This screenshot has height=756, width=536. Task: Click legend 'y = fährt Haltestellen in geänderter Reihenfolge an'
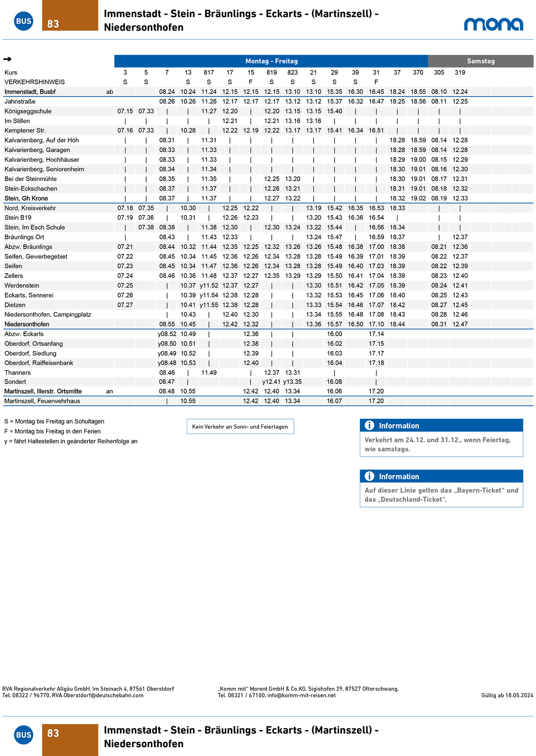click(71, 441)
